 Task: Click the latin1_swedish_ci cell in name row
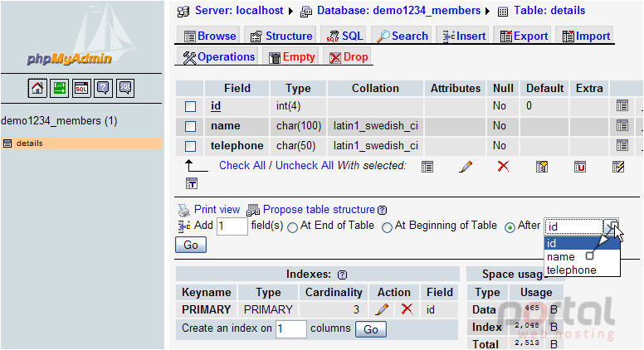375,125
